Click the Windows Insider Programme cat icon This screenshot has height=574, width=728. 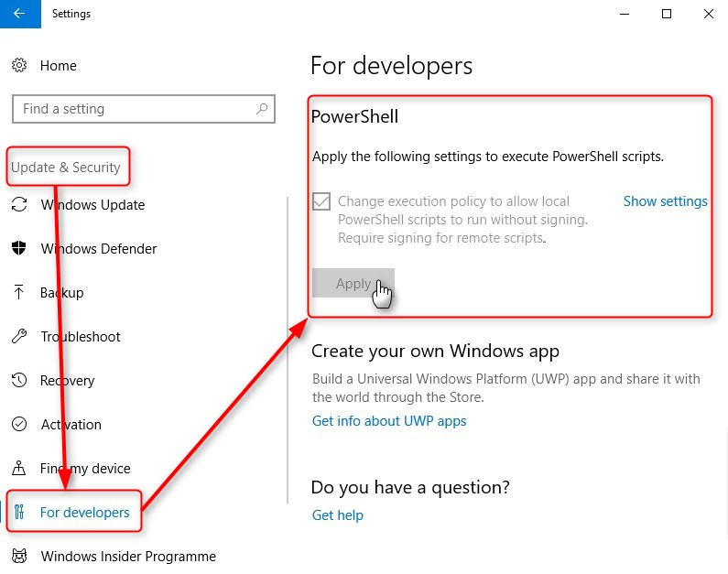pos(19,556)
